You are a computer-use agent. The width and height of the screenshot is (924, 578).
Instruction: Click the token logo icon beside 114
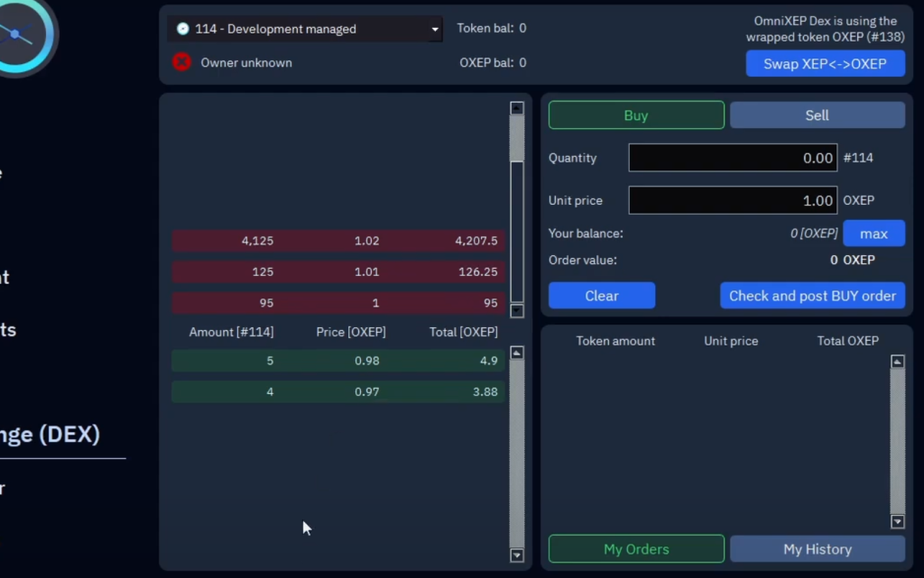pyautogui.click(x=182, y=29)
